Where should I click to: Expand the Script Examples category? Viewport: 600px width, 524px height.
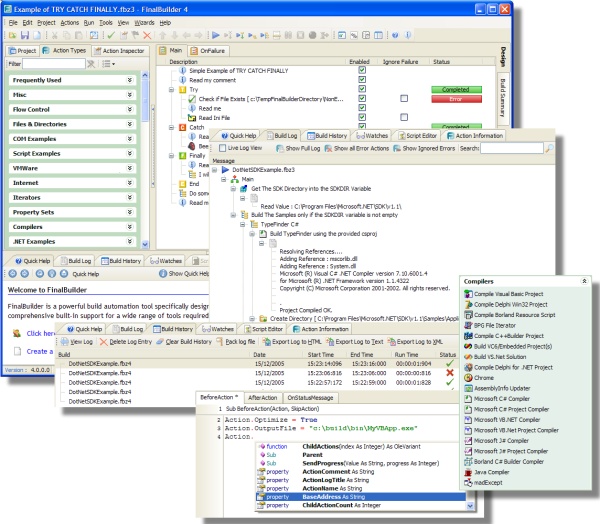pyautogui.click(x=130, y=153)
